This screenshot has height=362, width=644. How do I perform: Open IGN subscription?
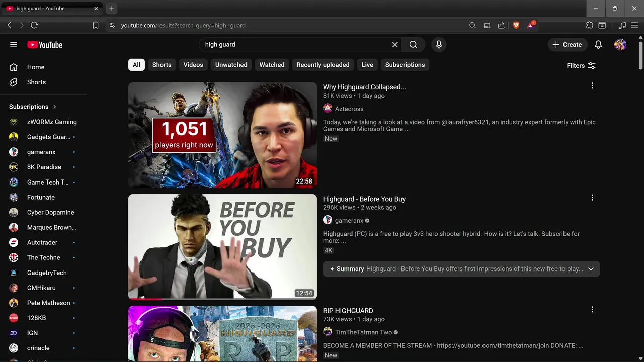(43, 333)
